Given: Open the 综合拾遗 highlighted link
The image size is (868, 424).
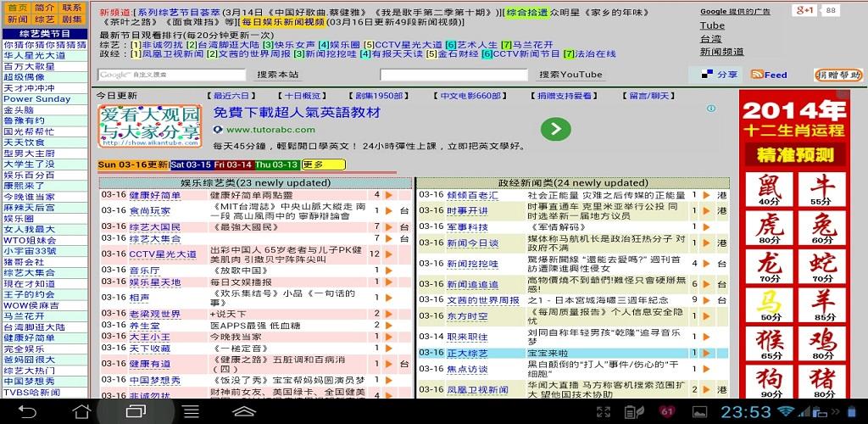Looking at the screenshot, I should tap(527, 12).
